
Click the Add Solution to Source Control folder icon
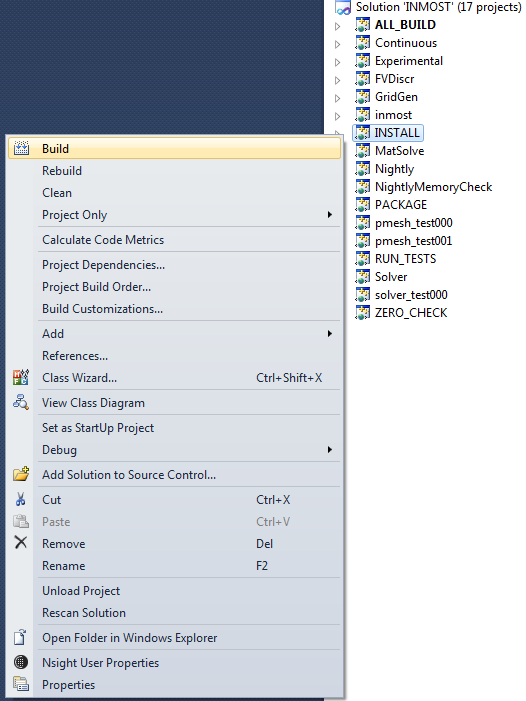(x=21, y=474)
